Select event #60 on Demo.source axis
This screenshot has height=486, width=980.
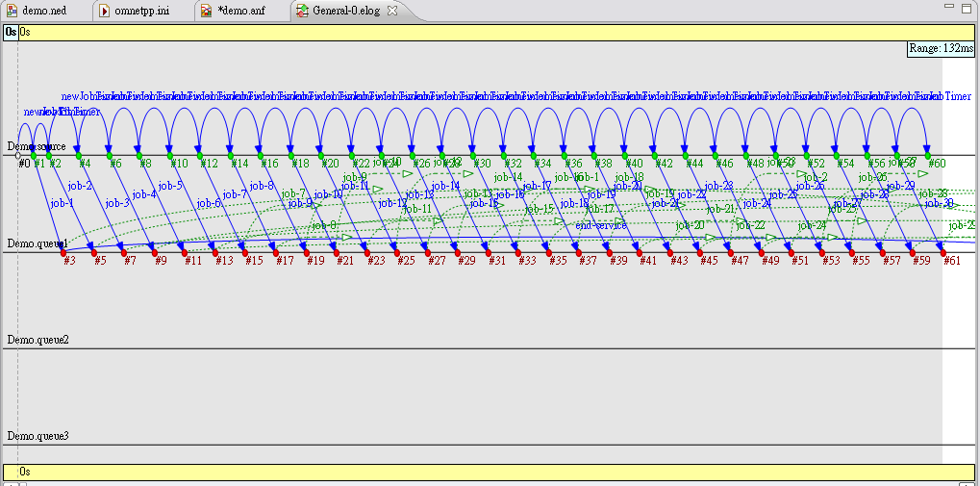[x=927, y=155]
